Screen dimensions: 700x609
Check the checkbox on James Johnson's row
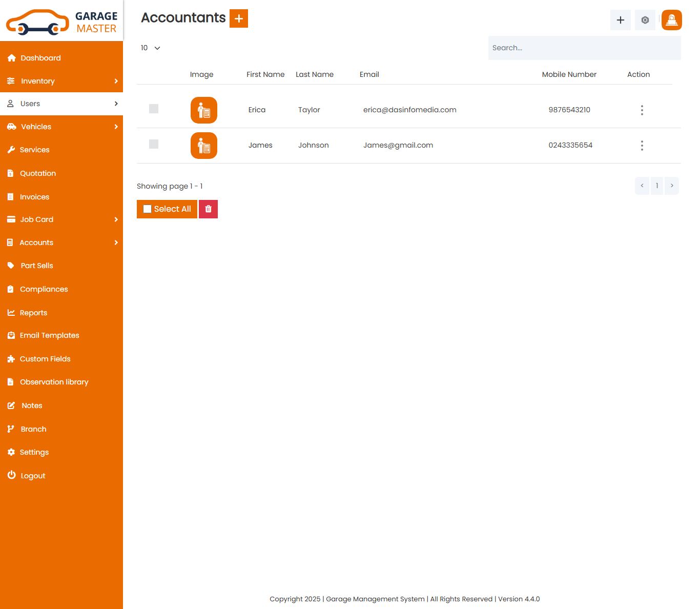coord(154,144)
